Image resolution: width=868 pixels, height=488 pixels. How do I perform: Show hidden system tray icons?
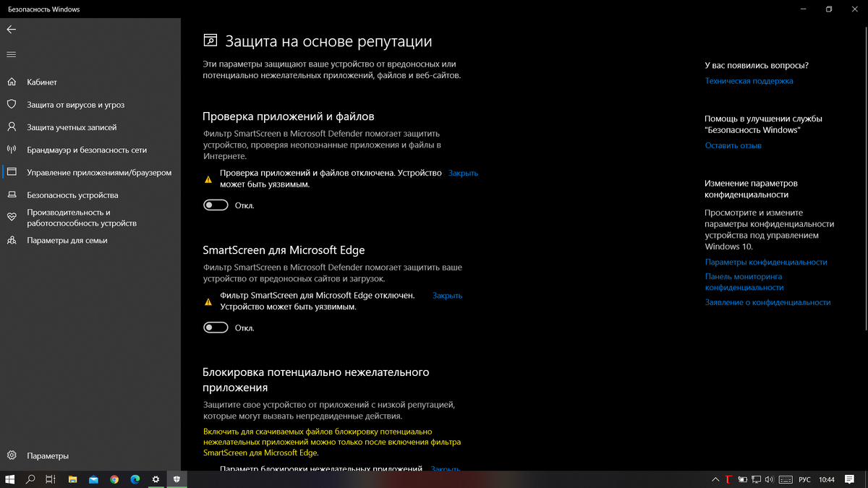[715, 479]
